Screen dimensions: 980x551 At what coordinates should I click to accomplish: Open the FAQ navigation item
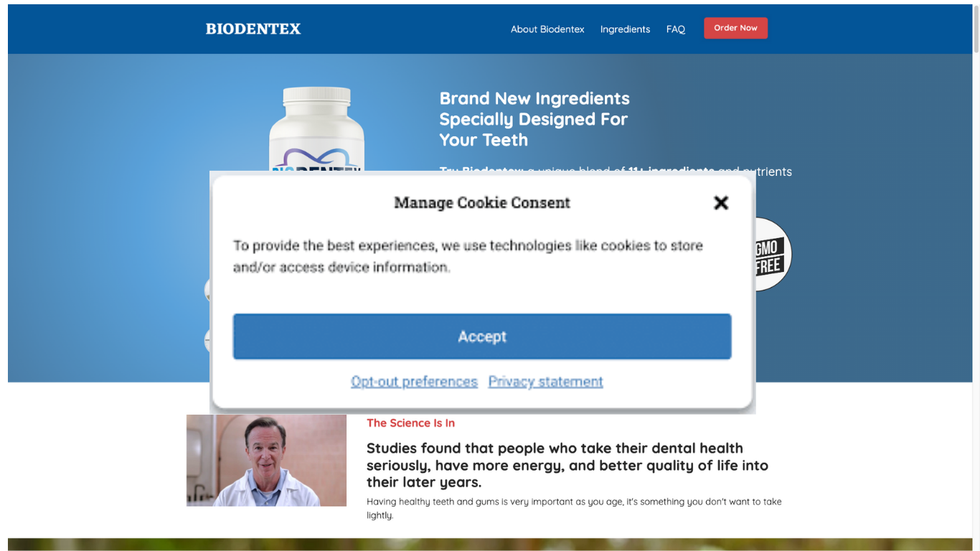(676, 29)
